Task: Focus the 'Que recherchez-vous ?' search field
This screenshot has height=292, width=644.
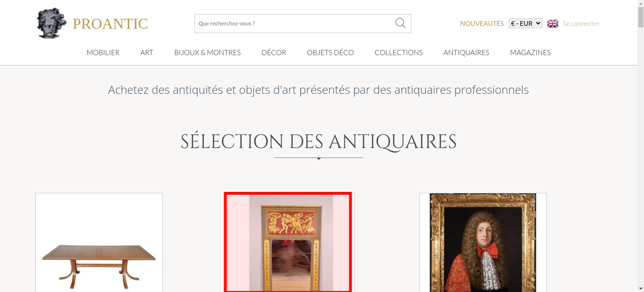Action: 293,23
